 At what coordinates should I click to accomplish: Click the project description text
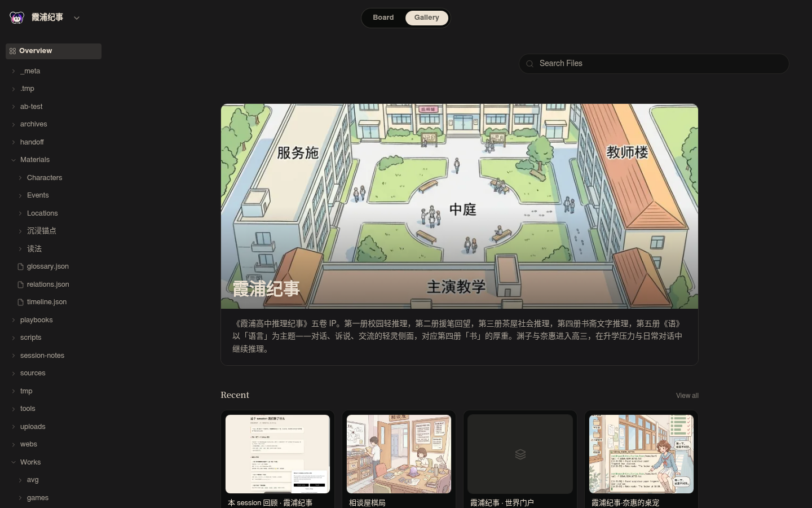(x=458, y=336)
